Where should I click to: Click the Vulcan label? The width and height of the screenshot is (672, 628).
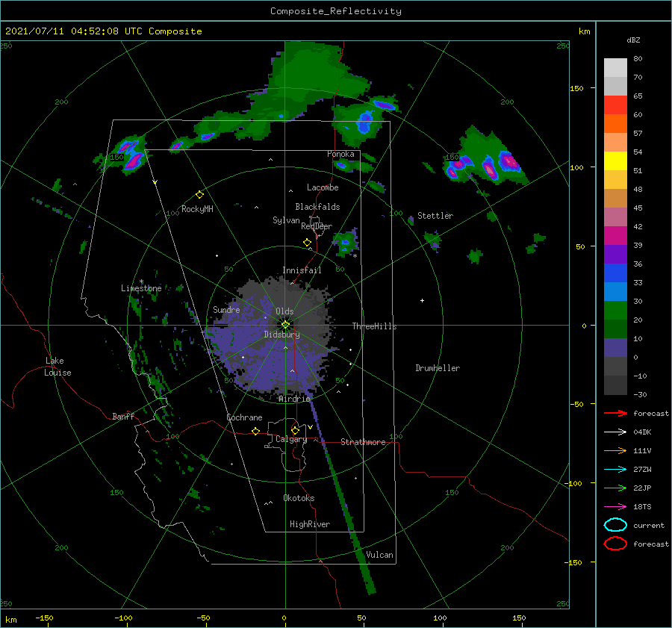click(x=379, y=555)
